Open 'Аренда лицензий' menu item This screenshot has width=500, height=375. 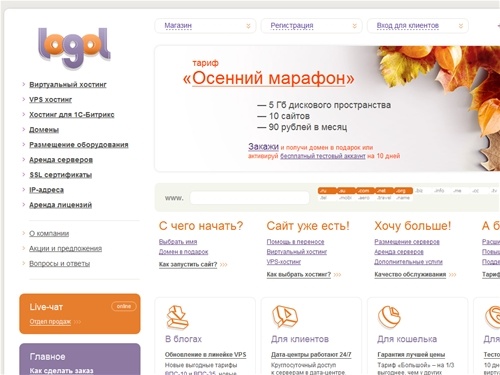(x=60, y=205)
